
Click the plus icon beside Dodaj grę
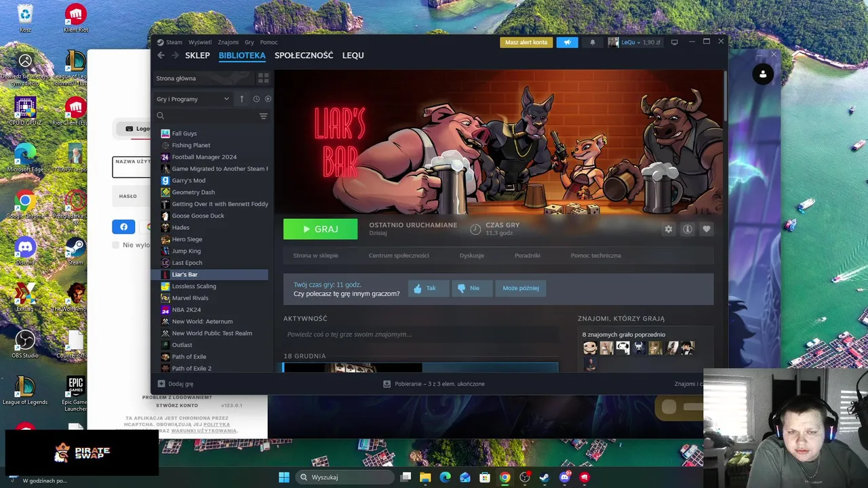[161, 384]
